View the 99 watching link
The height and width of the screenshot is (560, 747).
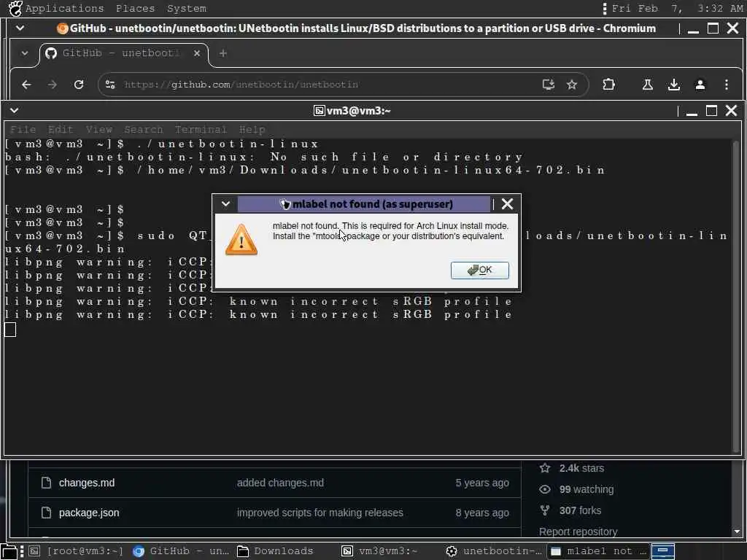[587, 489]
